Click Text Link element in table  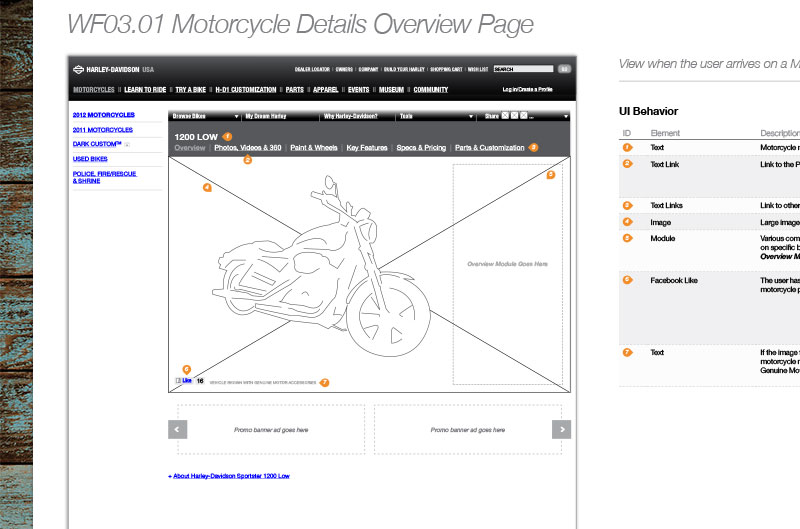664,164
